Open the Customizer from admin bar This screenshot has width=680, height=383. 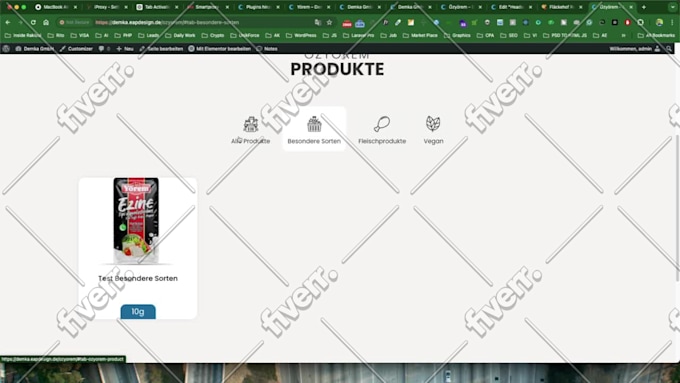coord(76,49)
